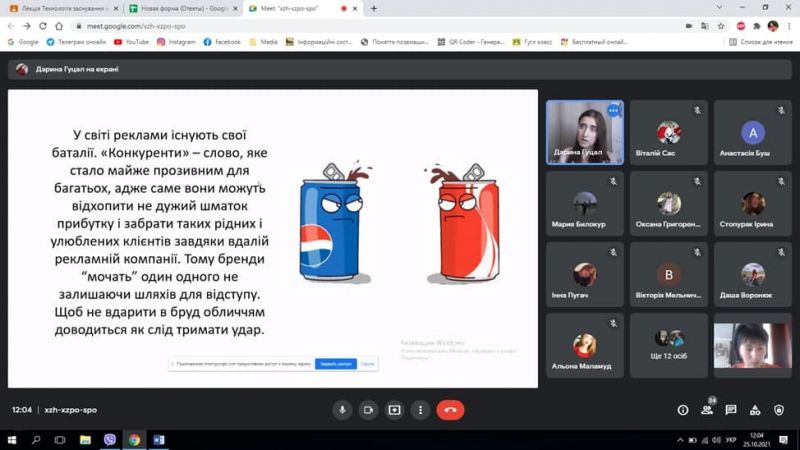Viewport: 800px width, 450px height.
Task: Bookmark this page with the star
Action: point(720,26)
